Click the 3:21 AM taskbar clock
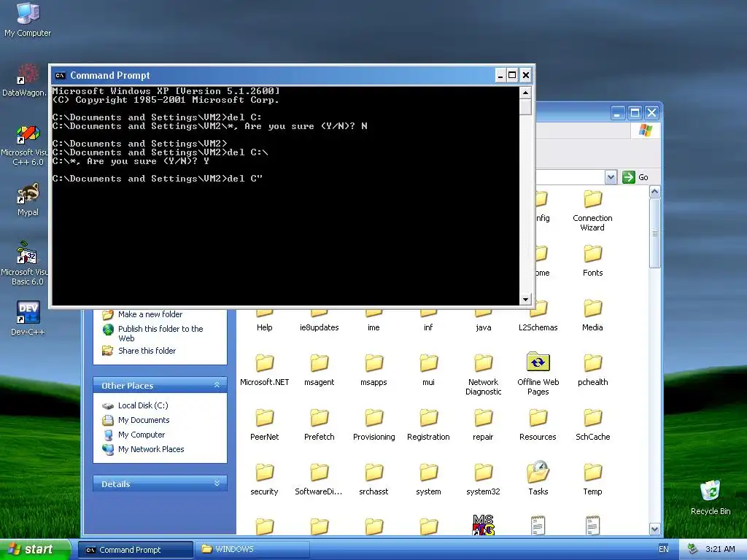 720,549
